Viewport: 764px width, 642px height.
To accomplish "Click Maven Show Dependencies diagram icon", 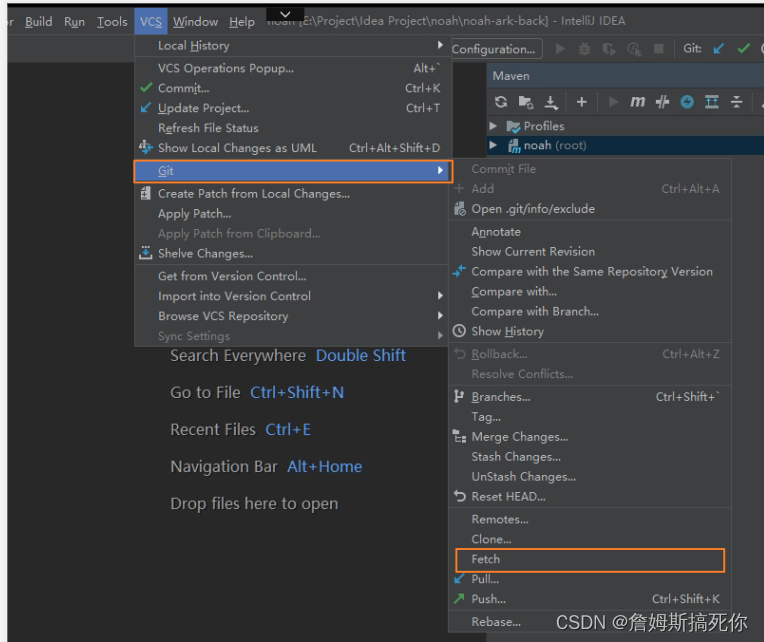I will click(x=712, y=102).
